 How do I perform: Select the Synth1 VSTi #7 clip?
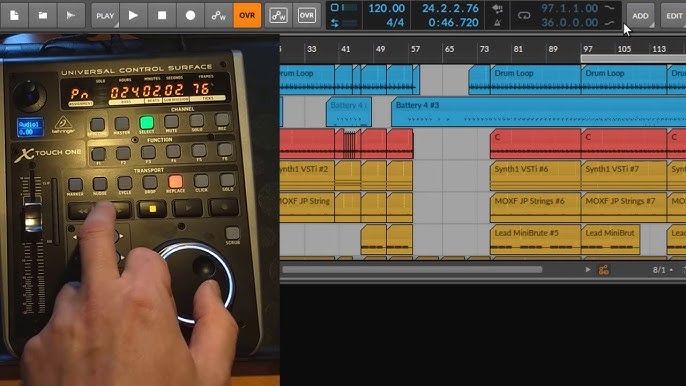[x=624, y=175]
